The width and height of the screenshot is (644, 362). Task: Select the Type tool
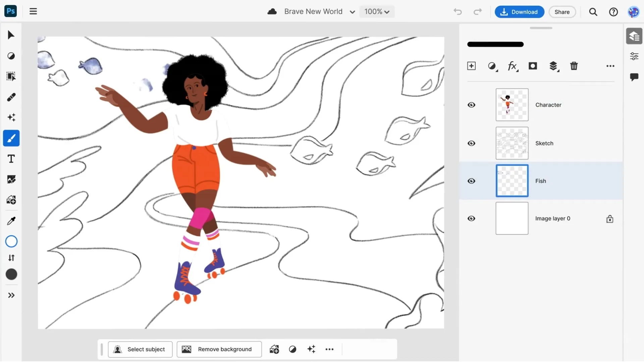(11, 159)
